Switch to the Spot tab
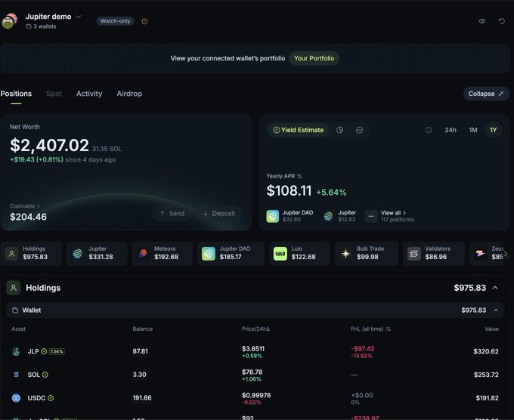Screen dimensions: 514x420 coord(54,94)
